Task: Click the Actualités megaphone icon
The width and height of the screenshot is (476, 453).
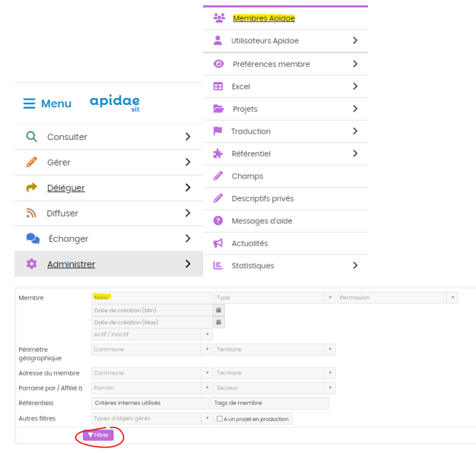Action: coord(218,243)
